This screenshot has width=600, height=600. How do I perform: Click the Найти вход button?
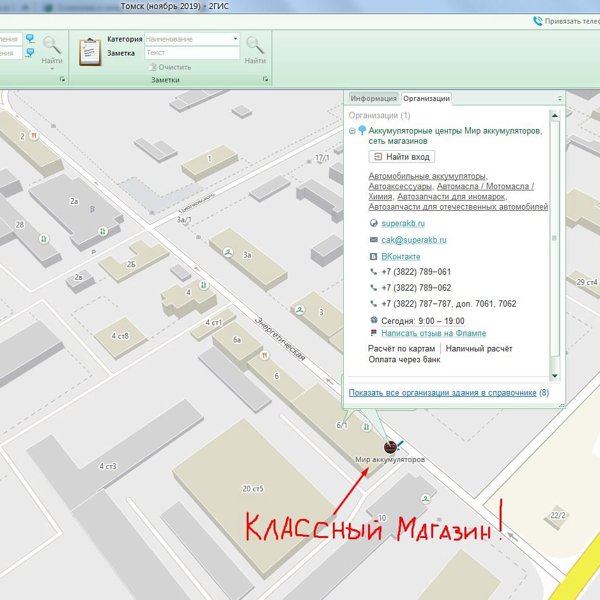(402, 157)
